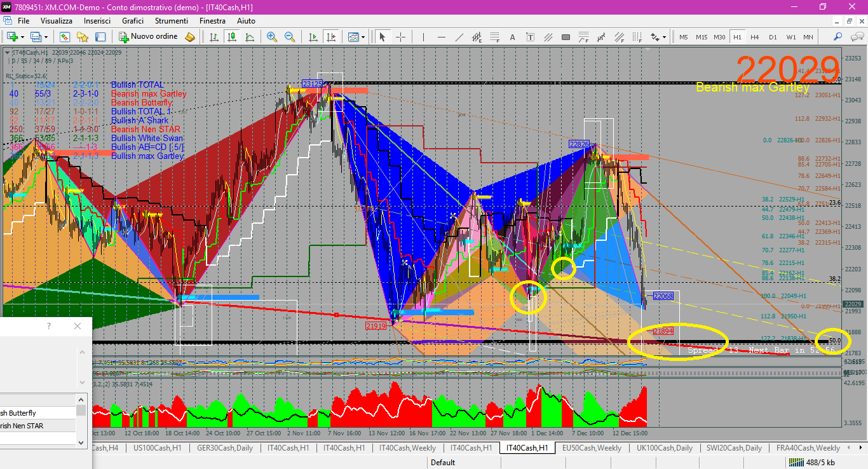Select the Arrows symbols tool

pyautogui.click(x=654, y=37)
